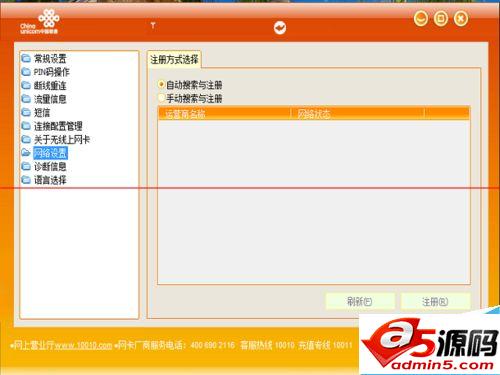Click folder icon beside PIN码操作
Screen dimensions: 500x375
coord(26,72)
